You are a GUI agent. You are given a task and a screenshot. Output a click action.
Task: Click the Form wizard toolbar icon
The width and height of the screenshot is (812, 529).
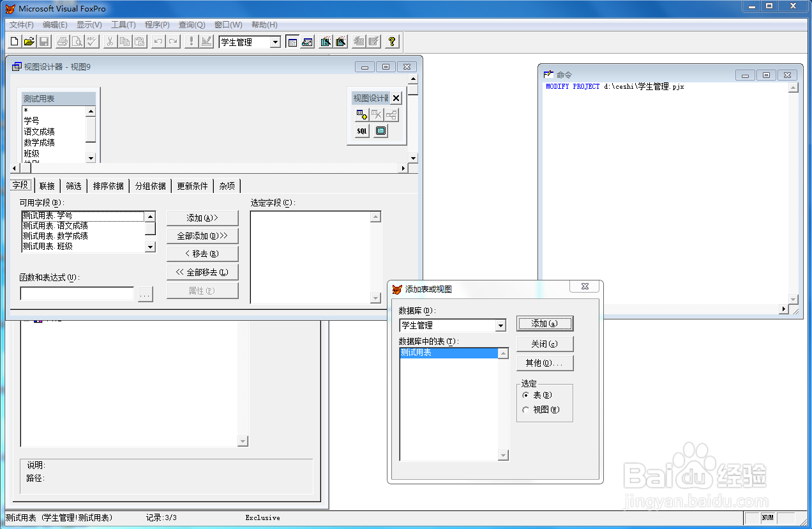click(326, 42)
